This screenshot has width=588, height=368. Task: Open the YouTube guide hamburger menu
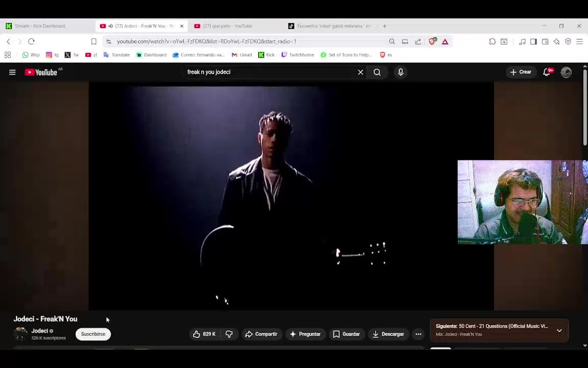(x=12, y=72)
